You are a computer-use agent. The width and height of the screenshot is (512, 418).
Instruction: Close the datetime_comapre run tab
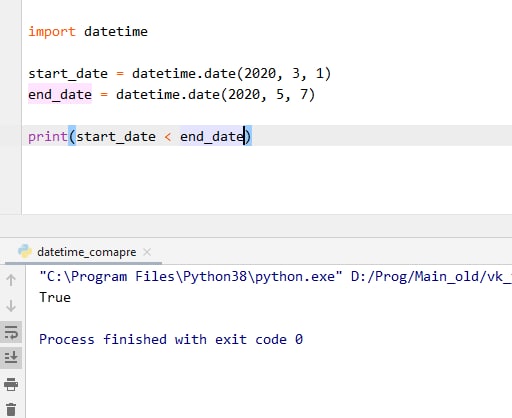point(147,252)
